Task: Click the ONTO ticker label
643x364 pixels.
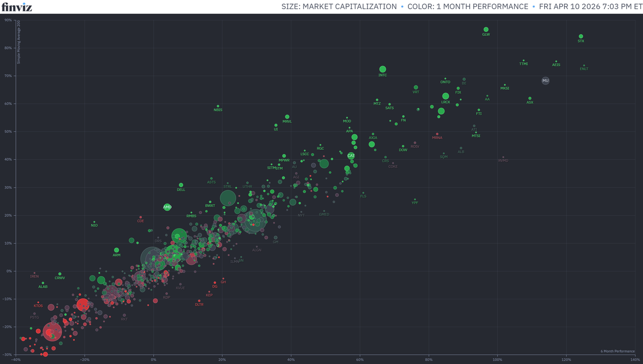Action: [x=445, y=82]
